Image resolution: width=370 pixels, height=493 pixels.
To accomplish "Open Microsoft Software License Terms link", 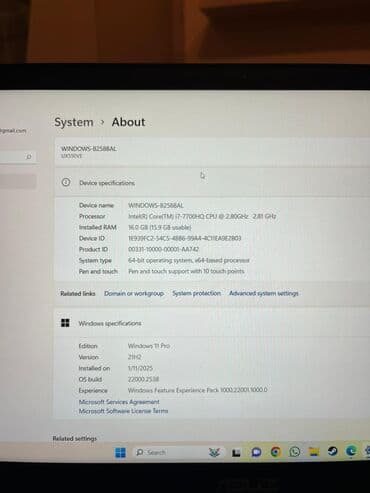I will [x=123, y=411].
